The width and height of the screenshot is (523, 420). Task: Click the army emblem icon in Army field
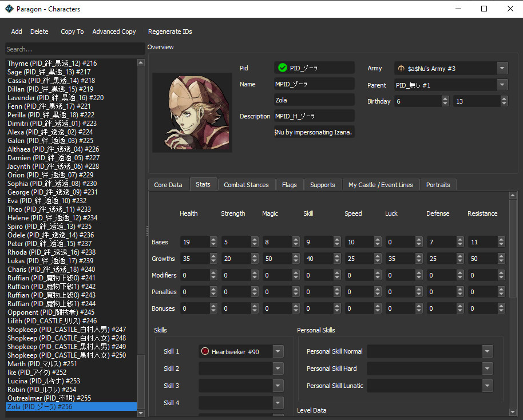point(401,69)
